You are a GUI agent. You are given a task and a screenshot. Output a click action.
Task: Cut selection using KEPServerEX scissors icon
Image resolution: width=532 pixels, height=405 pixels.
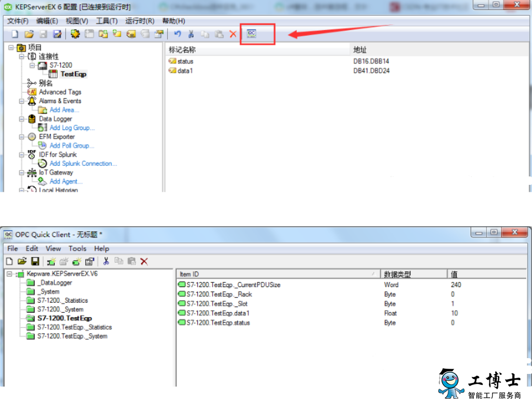tap(191, 34)
